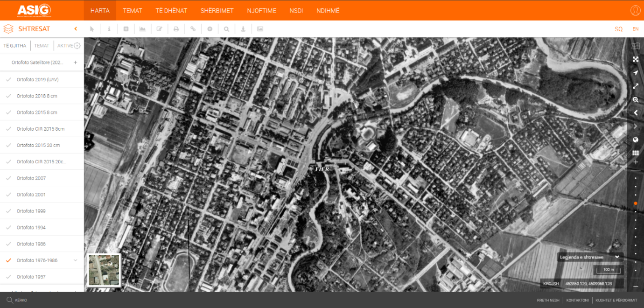Open the layer settings gear icon
Image resolution: width=644 pixels, height=308 pixels.
(x=77, y=46)
